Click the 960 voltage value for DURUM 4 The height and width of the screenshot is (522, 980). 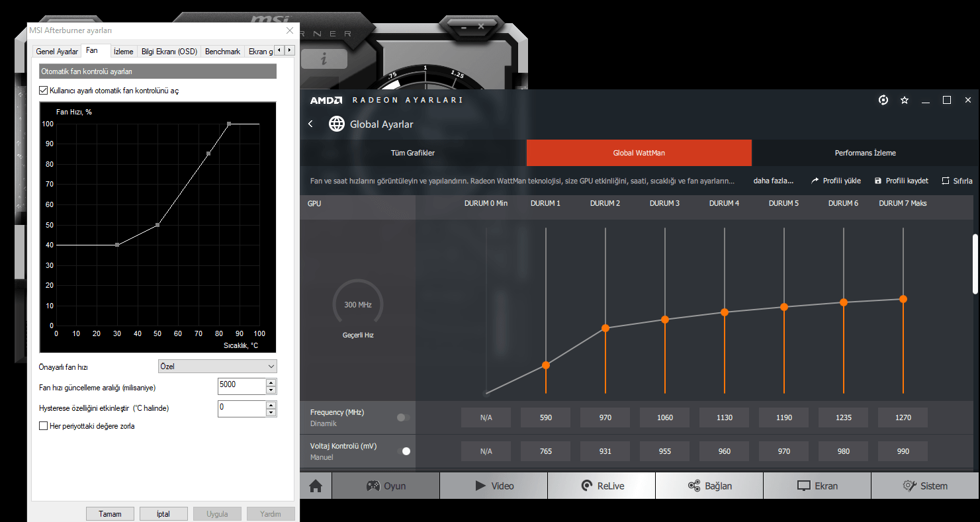[x=725, y=451]
